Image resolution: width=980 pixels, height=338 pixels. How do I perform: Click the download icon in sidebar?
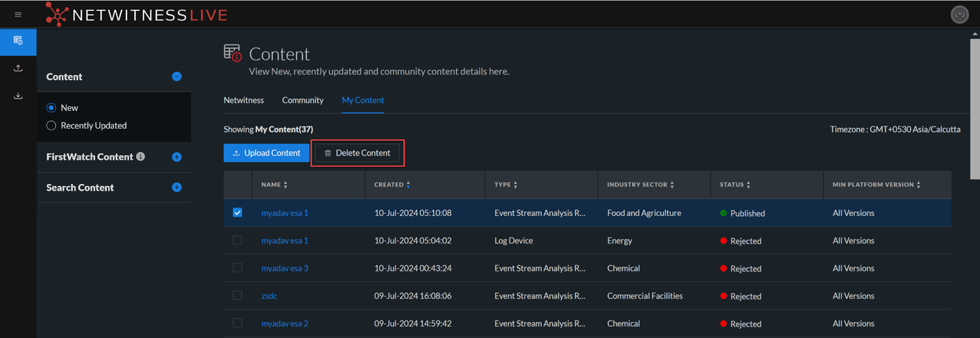(18, 96)
